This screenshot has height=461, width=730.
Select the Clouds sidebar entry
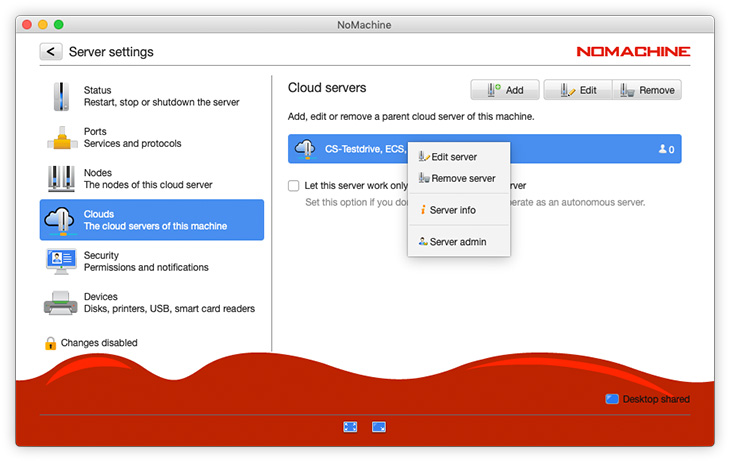tap(152, 220)
